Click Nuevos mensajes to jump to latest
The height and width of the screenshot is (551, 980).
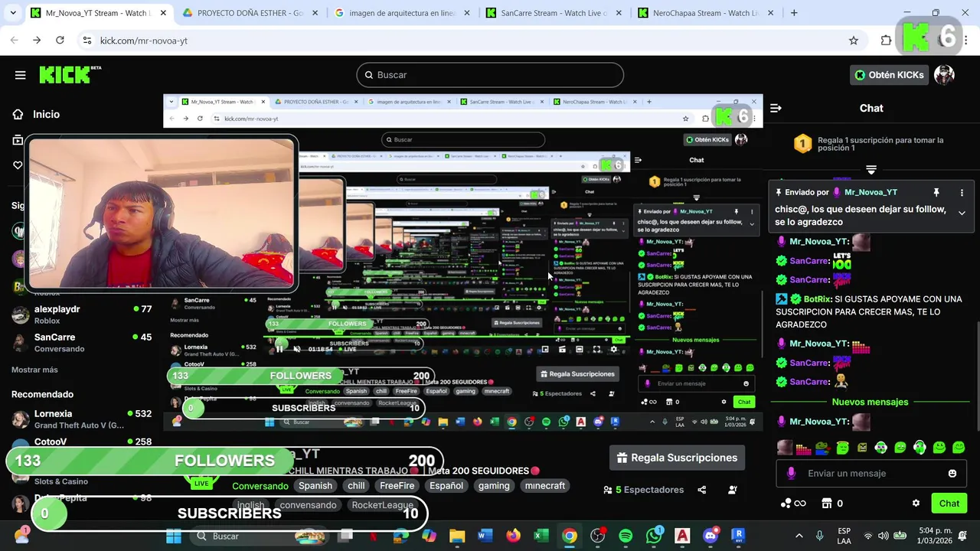pyautogui.click(x=870, y=402)
